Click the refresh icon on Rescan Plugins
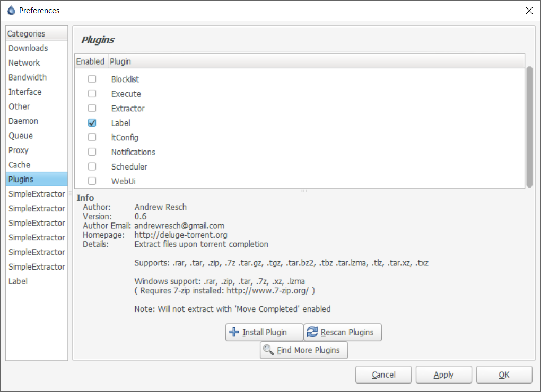 (312, 332)
